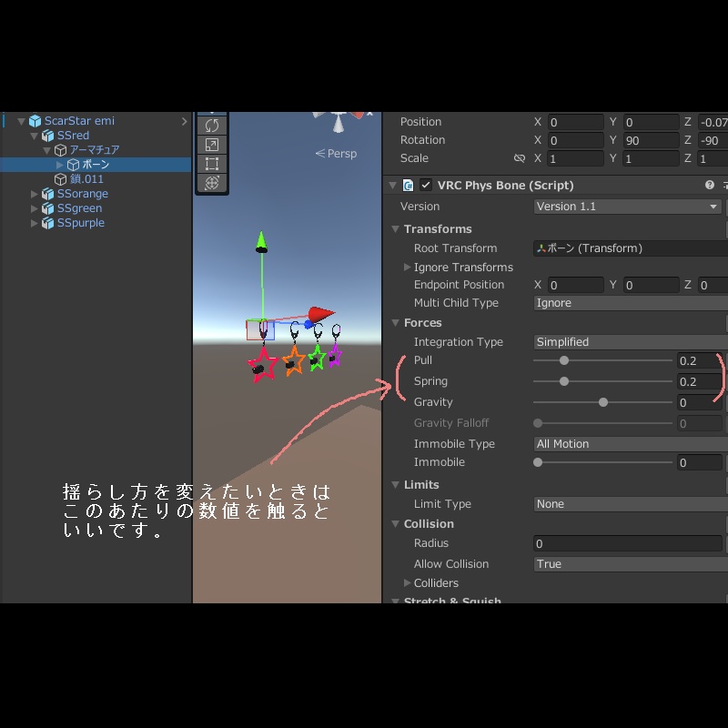The image size is (728, 728).
Task: Expand the SSorange hierarchy node
Action: point(34,194)
